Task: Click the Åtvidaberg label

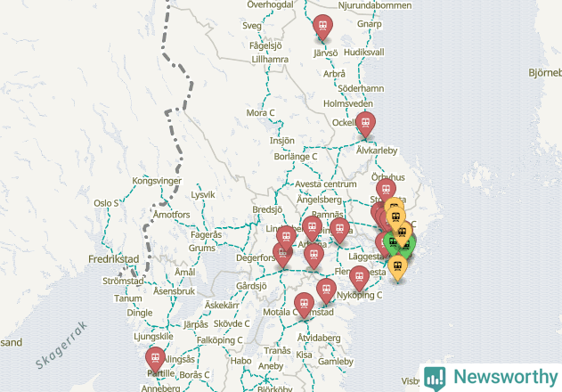Action: pos(319,339)
